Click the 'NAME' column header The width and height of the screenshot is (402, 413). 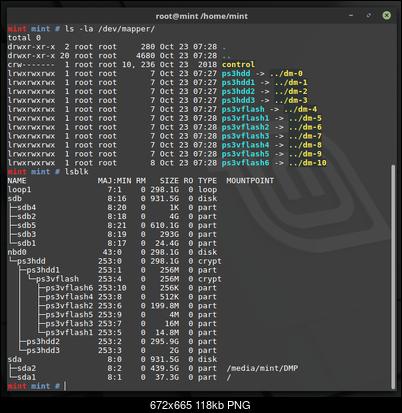pyautogui.click(x=17, y=181)
